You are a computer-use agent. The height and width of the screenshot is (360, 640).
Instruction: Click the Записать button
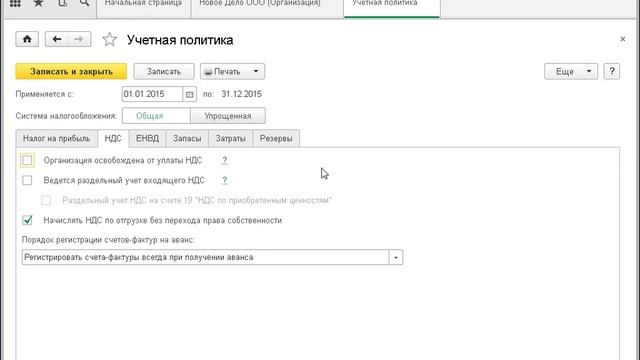164,71
